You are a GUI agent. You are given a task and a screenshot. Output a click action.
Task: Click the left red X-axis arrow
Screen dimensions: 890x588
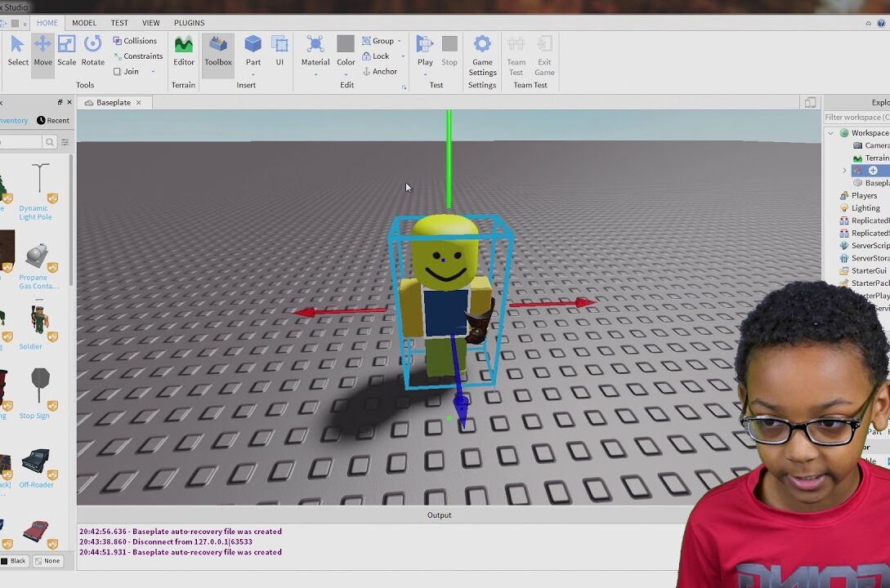click(x=305, y=312)
